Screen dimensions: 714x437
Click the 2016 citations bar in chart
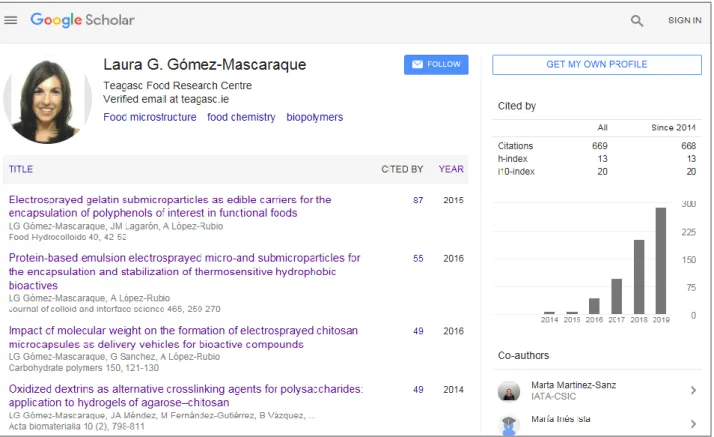tap(594, 306)
